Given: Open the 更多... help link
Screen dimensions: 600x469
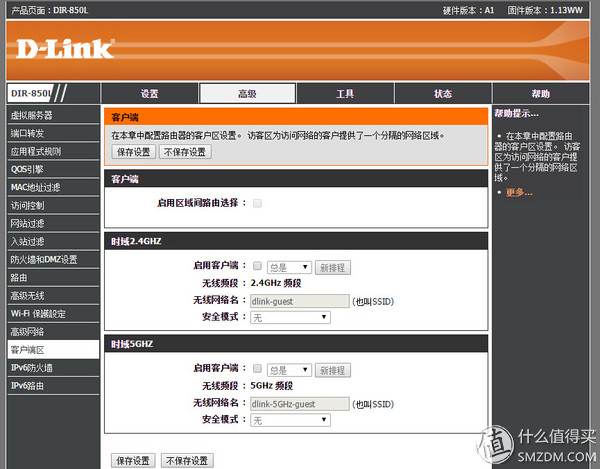Looking at the screenshot, I should tap(519, 192).
